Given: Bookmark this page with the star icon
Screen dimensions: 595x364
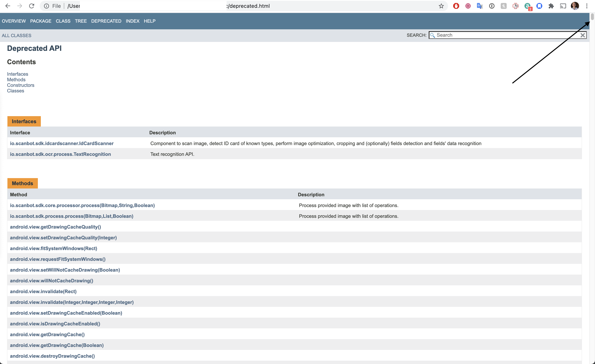Looking at the screenshot, I should (441, 6).
